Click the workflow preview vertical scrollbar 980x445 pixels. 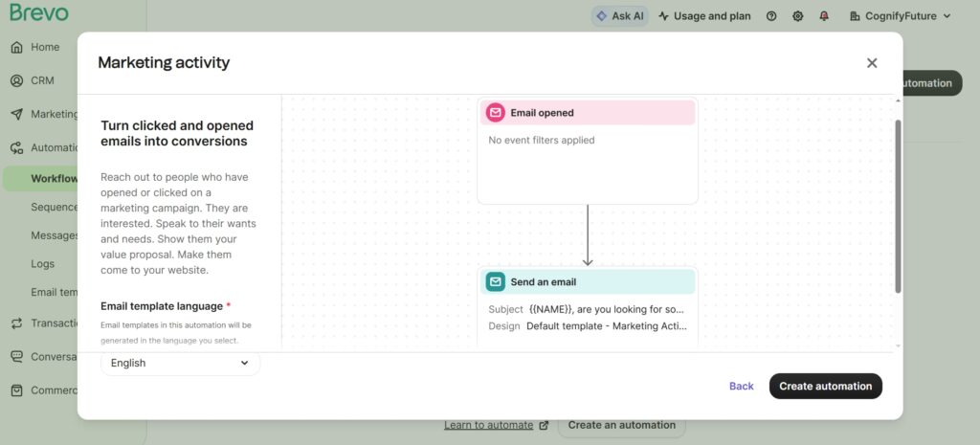[897, 206]
